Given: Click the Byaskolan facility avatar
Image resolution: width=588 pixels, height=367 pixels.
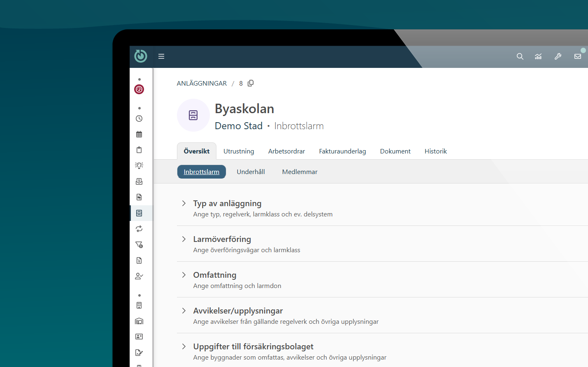Looking at the screenshot, I should pyautogui.click(x=193, y=115).
